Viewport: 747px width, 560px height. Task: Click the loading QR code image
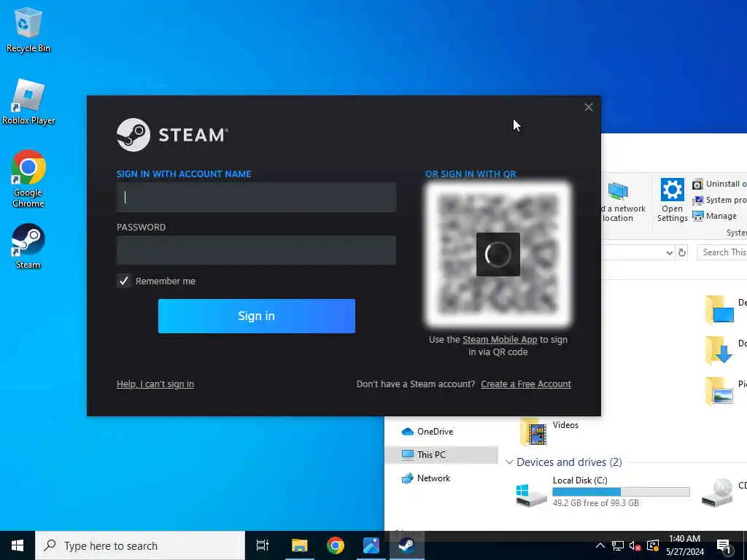click(x=498, y=254)
